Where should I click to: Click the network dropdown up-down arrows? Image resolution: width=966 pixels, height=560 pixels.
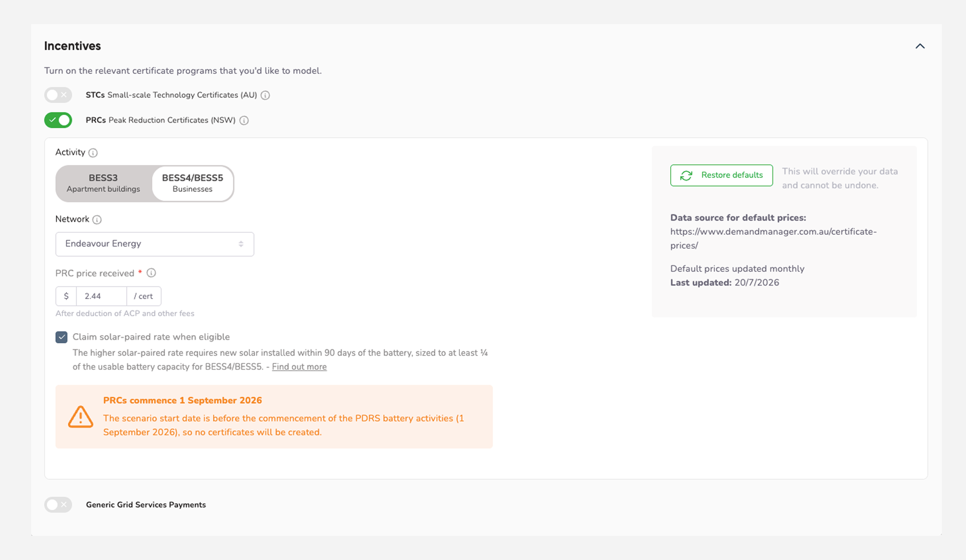tap(241, 244)
